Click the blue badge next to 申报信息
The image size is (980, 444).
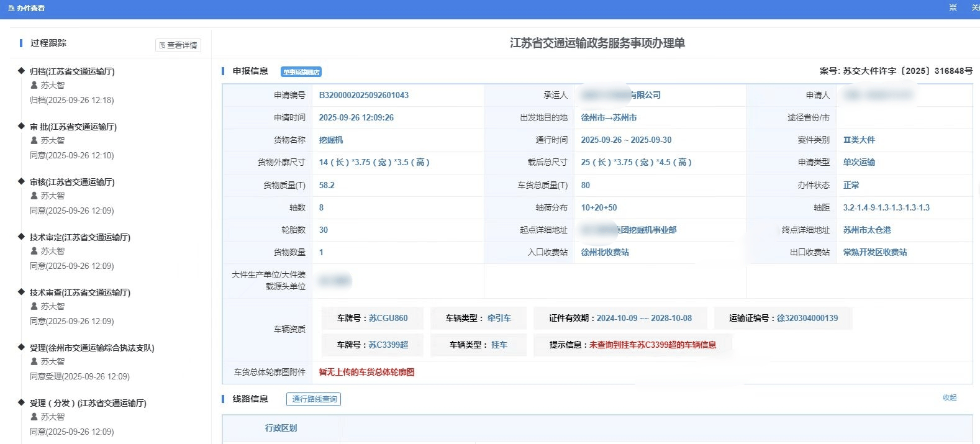[x=301, y=72]
